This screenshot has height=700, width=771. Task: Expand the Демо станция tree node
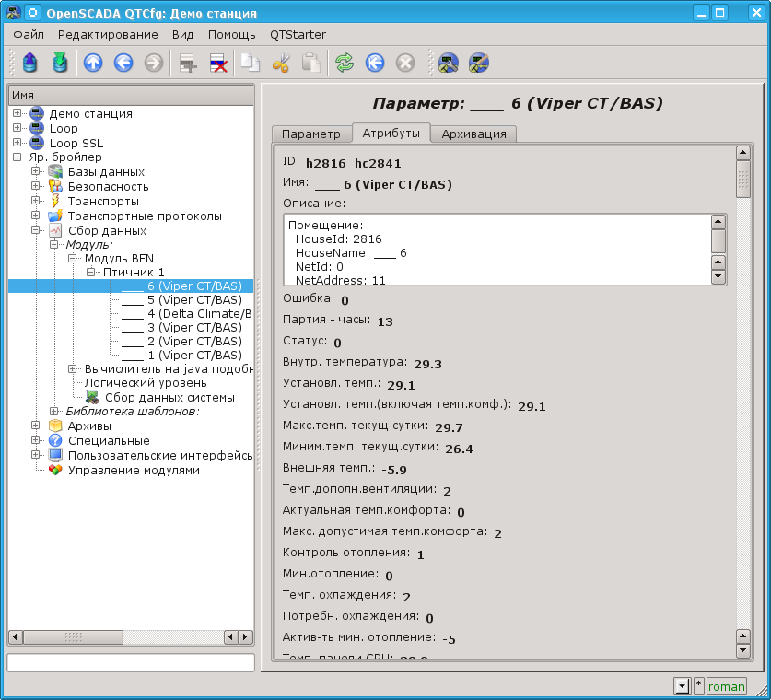point(18,113)
